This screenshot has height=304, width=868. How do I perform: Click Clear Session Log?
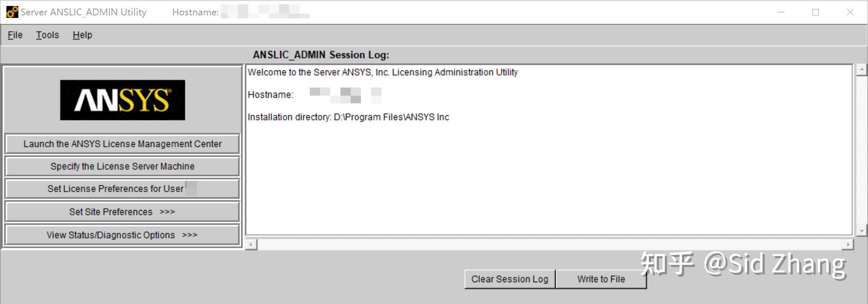pyautogui.click(x=509, y=279)
